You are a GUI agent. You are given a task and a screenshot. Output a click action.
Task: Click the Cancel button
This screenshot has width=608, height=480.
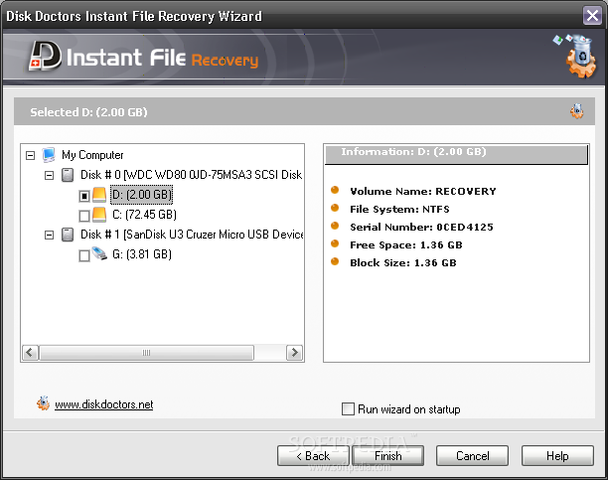[472, 456]
